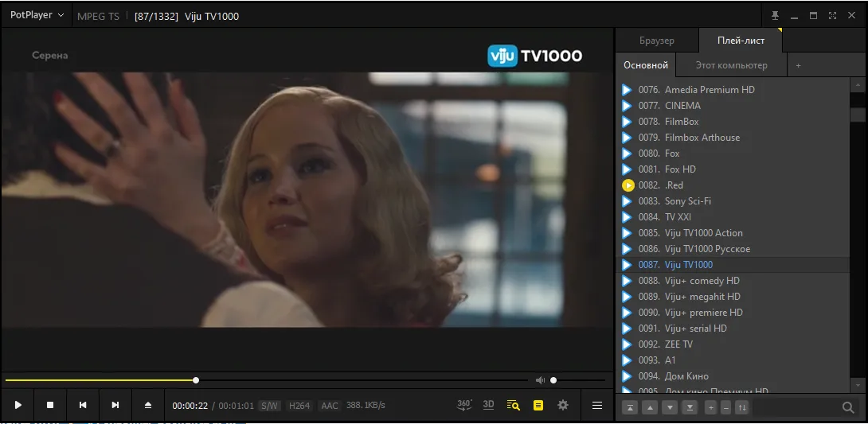Viewport: 868px width, 424px height.
Task: Select 0086. Viju TV1000 Русское
Action: tap(733, 249)
